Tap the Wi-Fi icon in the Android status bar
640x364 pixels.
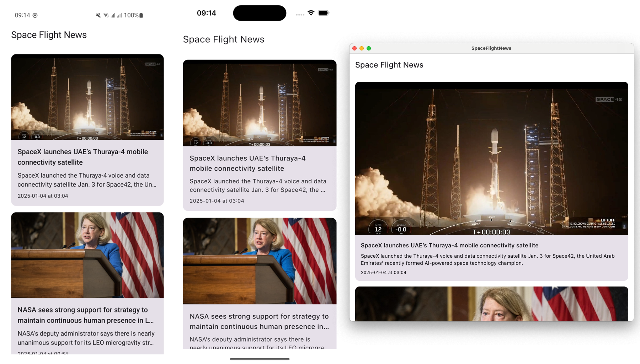tap(106, 15)
